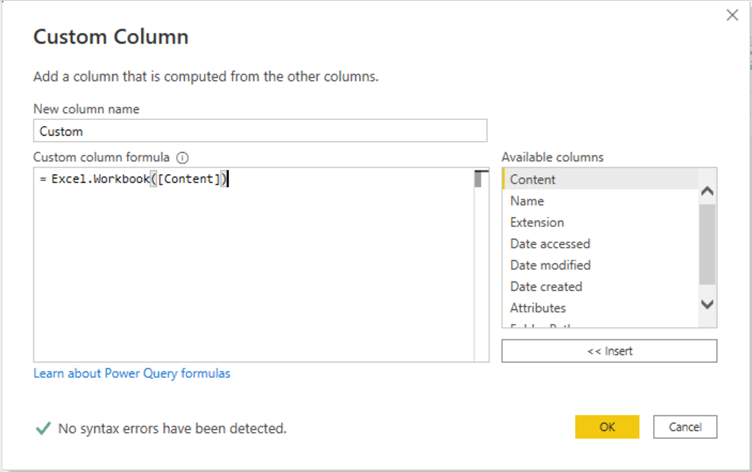Choose Attributes in available columns

pyautogui.click(x=538, y=308)
